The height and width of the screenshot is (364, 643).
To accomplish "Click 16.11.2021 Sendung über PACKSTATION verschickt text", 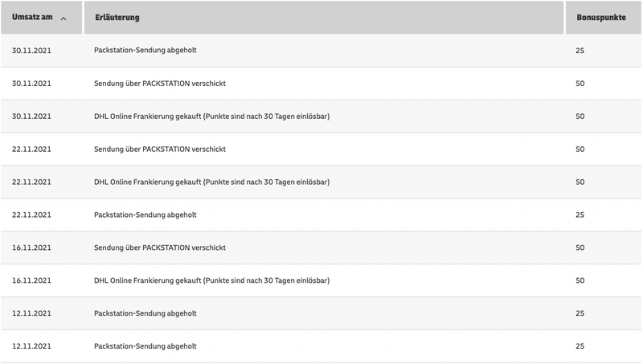I will [x=160, y=247].
